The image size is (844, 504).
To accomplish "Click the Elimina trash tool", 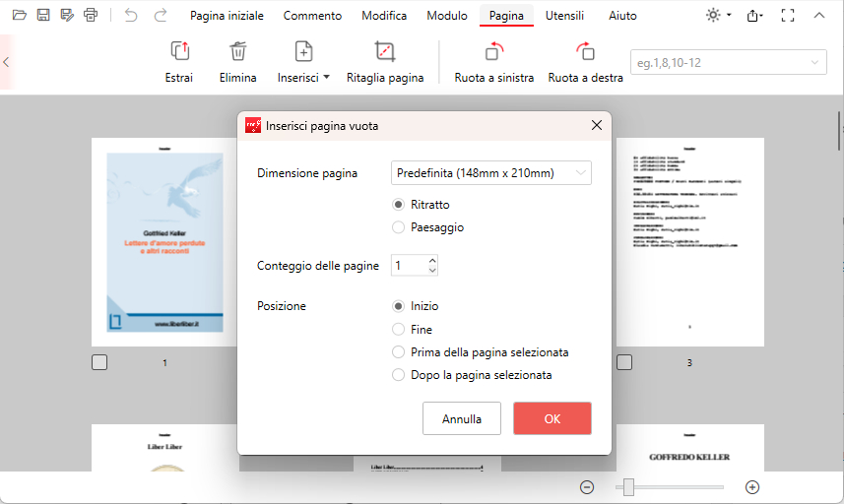I will (238, 62).
